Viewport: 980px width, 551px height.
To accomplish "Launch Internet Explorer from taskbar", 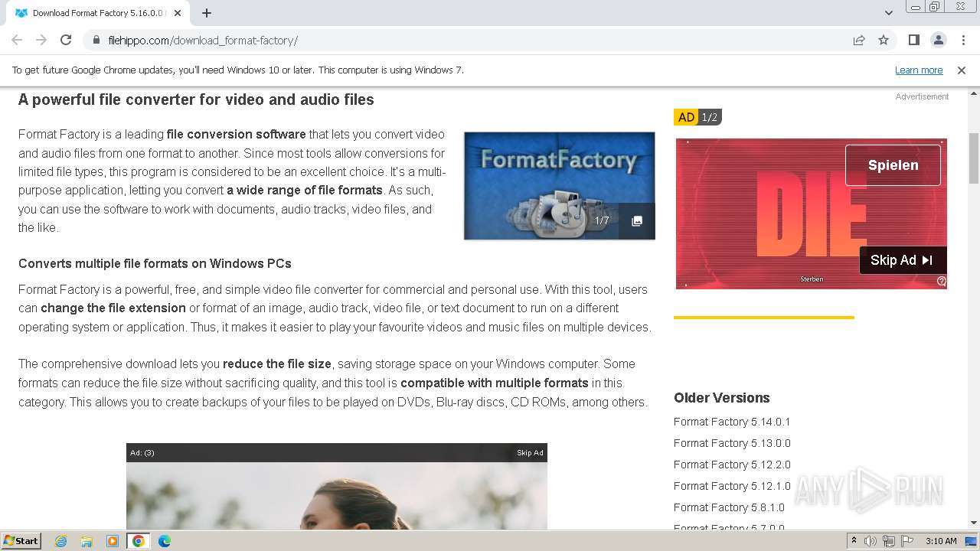I will [60, 541].
